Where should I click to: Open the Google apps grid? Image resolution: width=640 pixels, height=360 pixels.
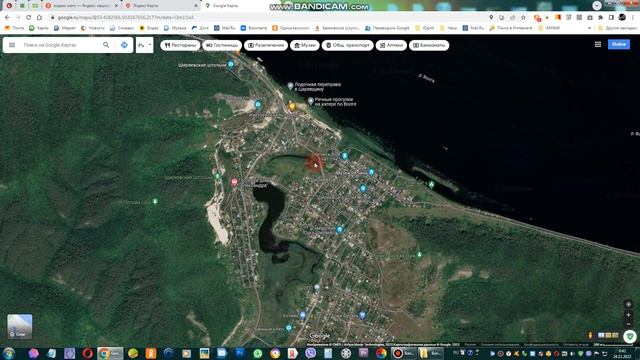tap(598, 44)
